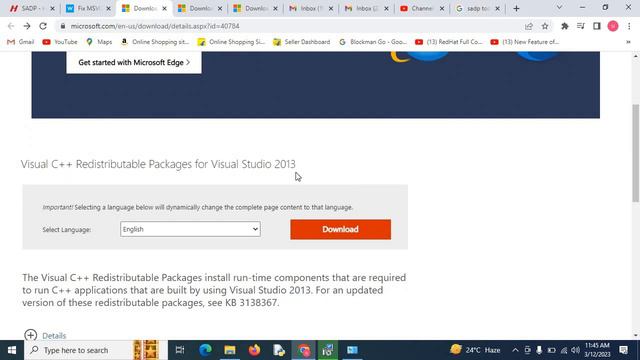Open a new browser tab with plus icon
Viewport: 640px width, 360px height.
click(x=516, y=8)
